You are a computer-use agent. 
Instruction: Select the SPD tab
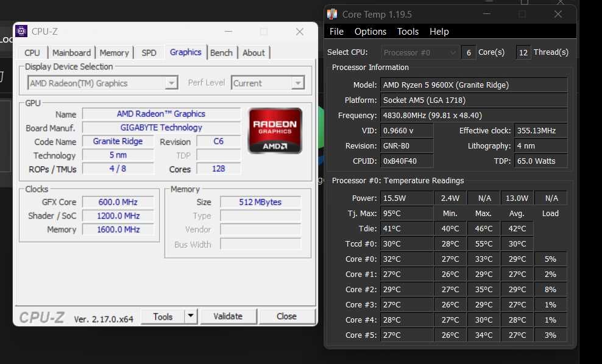(x=149, y=53)
